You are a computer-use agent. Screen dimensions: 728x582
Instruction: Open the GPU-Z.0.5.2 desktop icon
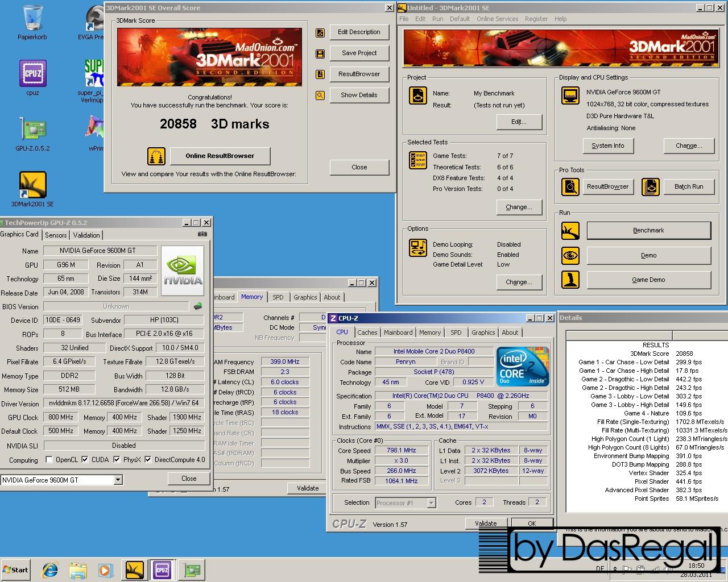coord(32,134)
